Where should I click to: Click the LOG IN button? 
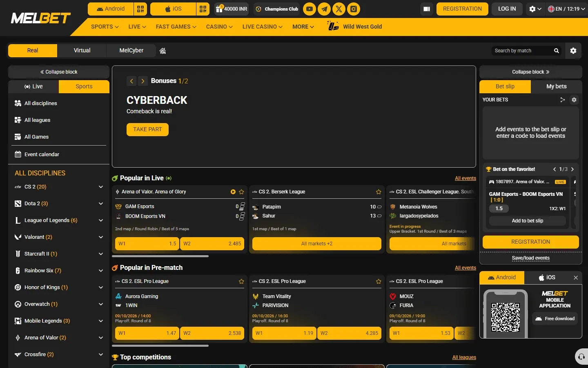pos(507,9)
